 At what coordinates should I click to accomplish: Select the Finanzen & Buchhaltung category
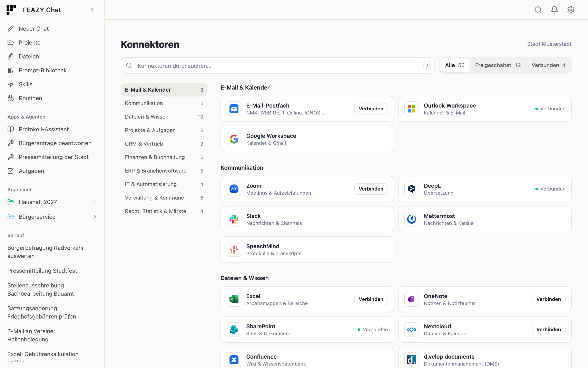point(164,157)
